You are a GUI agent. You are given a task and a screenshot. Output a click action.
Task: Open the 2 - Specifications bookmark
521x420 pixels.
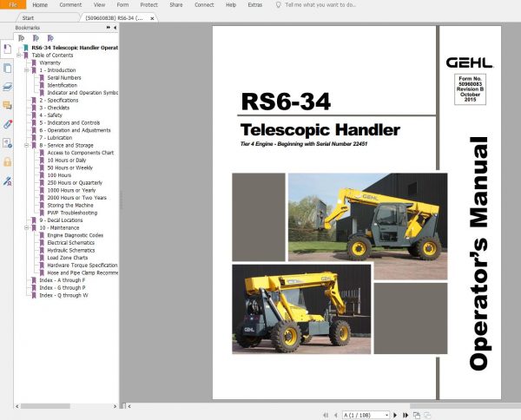(x=59, y=101)
